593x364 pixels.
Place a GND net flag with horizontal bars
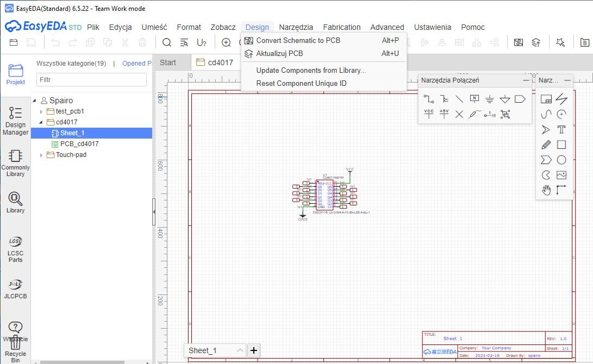490,99
